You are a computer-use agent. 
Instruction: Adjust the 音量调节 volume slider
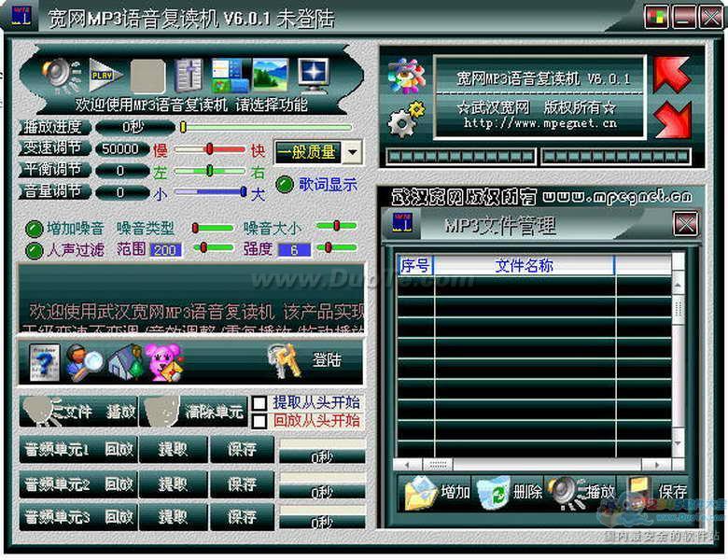tap(210, 191)
